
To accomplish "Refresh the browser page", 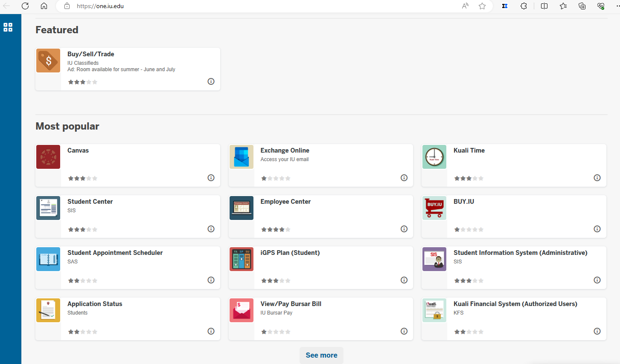I will [x=25, y=6].
